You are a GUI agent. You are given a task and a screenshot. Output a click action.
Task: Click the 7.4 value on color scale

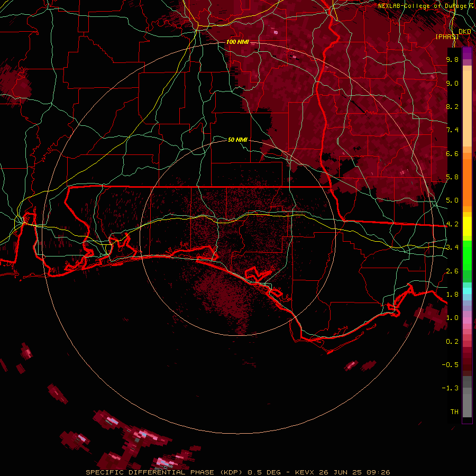click(452, 130)
